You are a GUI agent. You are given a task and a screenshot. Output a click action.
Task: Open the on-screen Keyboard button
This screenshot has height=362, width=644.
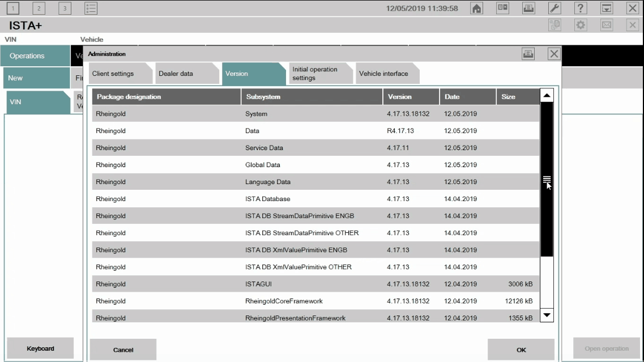[40, 348]
